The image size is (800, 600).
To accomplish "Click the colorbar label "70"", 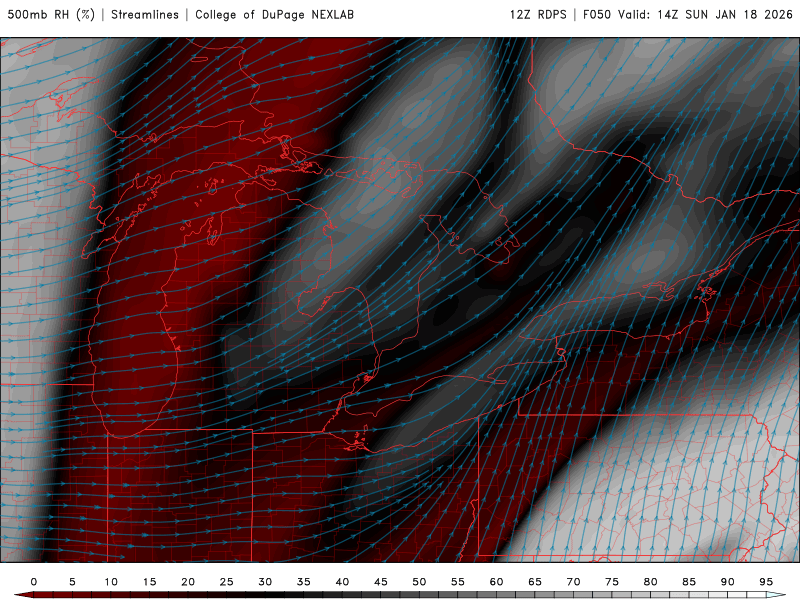I will [573, 582].
